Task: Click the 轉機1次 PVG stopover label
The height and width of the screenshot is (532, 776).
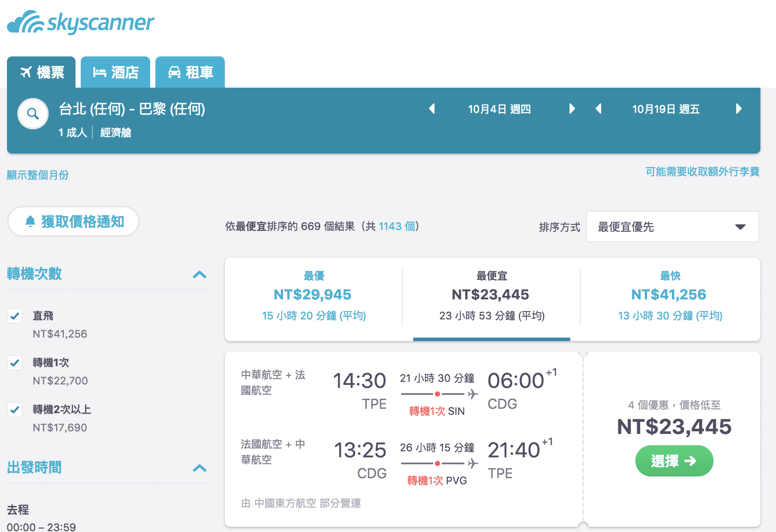Action: 437,480
